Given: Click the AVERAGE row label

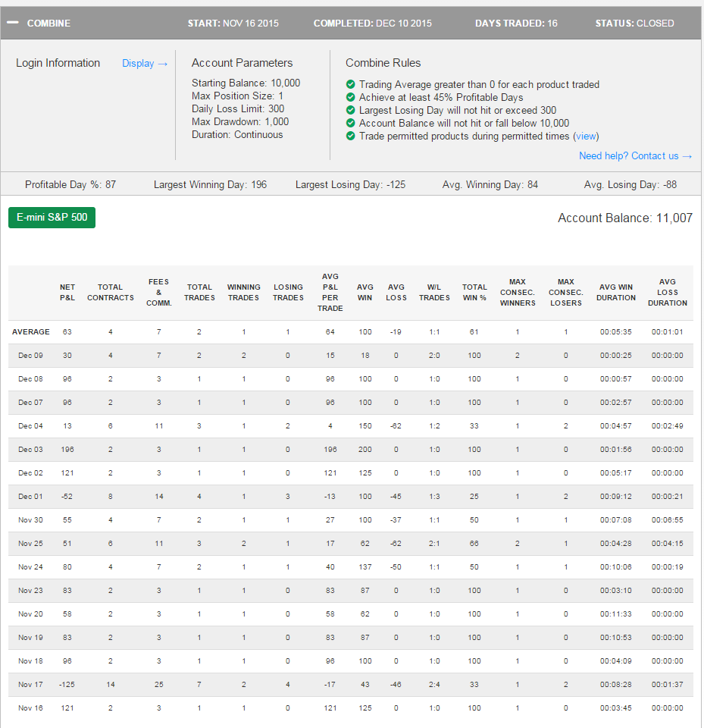Looking at the screenshot, I should click(x=30, y=332).
